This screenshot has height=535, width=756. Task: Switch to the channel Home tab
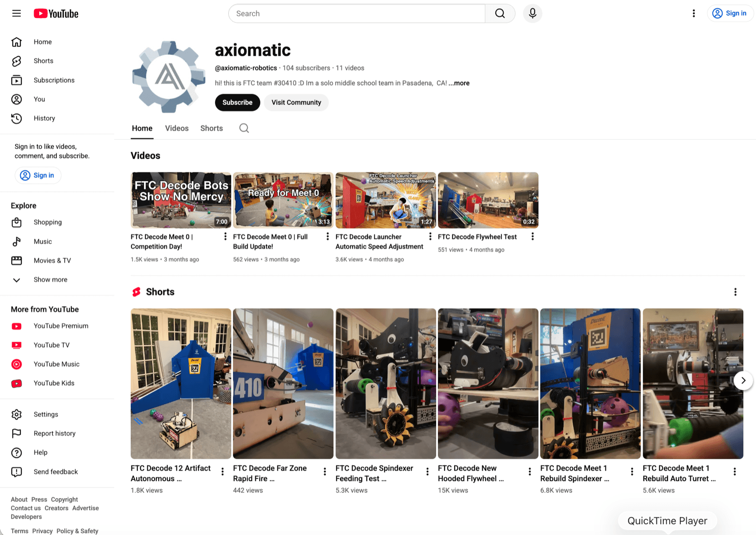click(142, 128)
